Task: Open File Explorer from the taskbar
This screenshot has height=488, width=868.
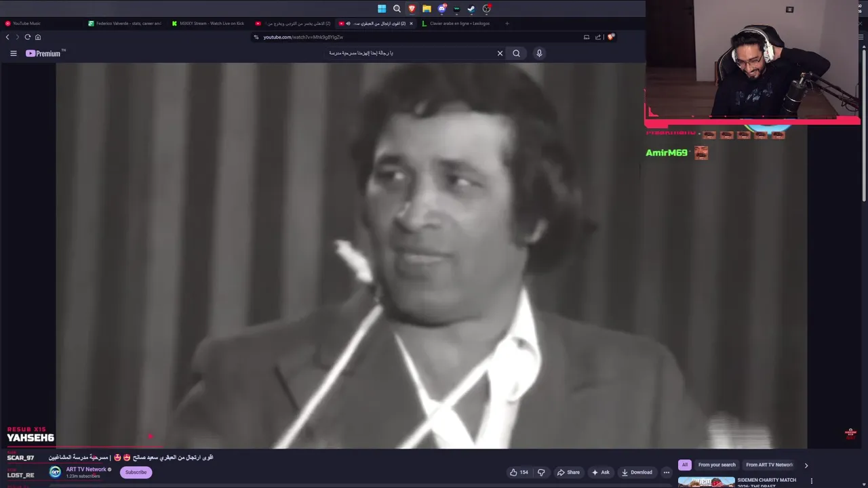Action: click(427, 9)
